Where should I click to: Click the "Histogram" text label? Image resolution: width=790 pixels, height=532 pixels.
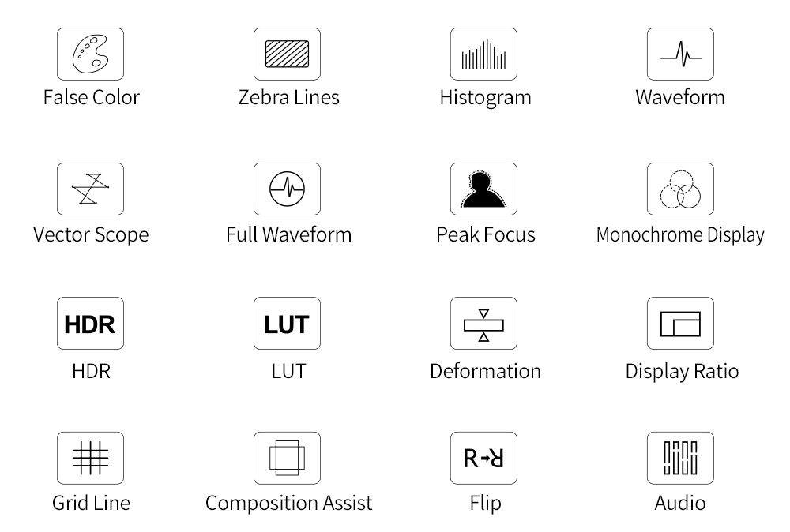[x=485, y=98]
